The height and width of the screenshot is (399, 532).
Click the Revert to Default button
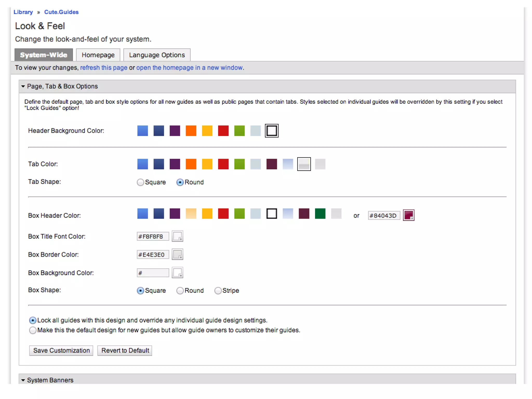125,350
